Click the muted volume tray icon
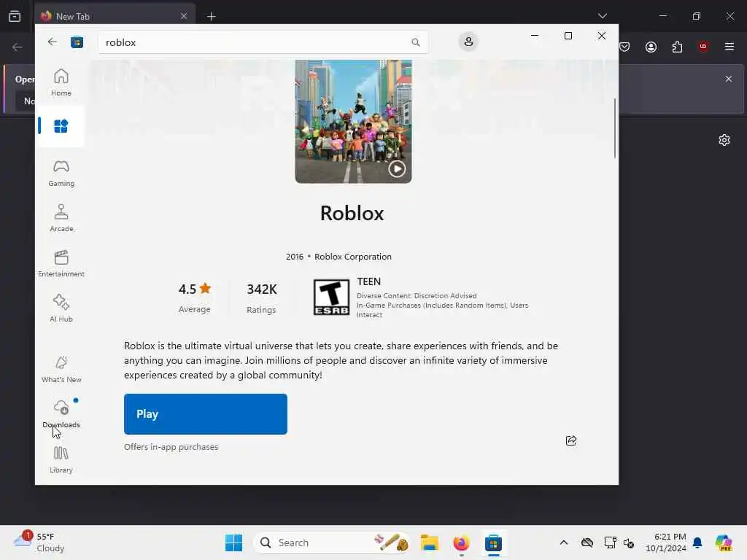Image resolution: width=747 pixels, height=560 pixels. pyautogui.click(x=629, y=542)
